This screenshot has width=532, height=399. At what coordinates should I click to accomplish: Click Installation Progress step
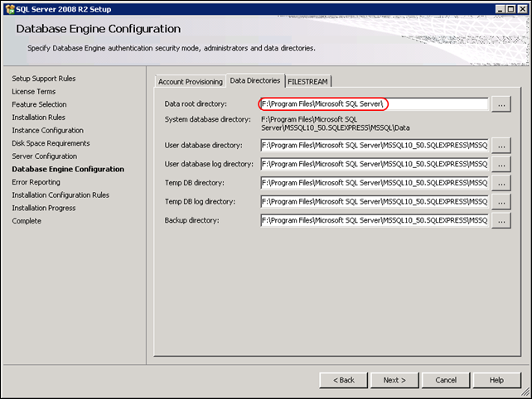[44, 208]
